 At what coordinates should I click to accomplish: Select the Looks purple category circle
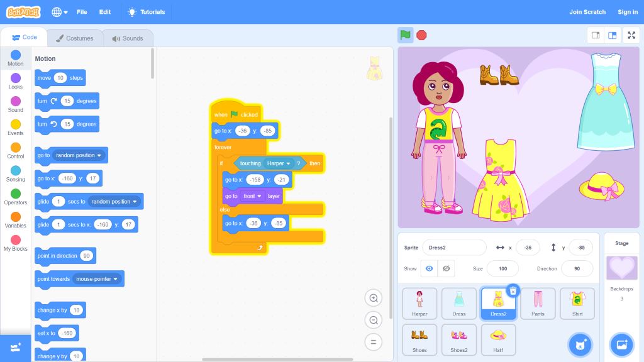[16, 79]
